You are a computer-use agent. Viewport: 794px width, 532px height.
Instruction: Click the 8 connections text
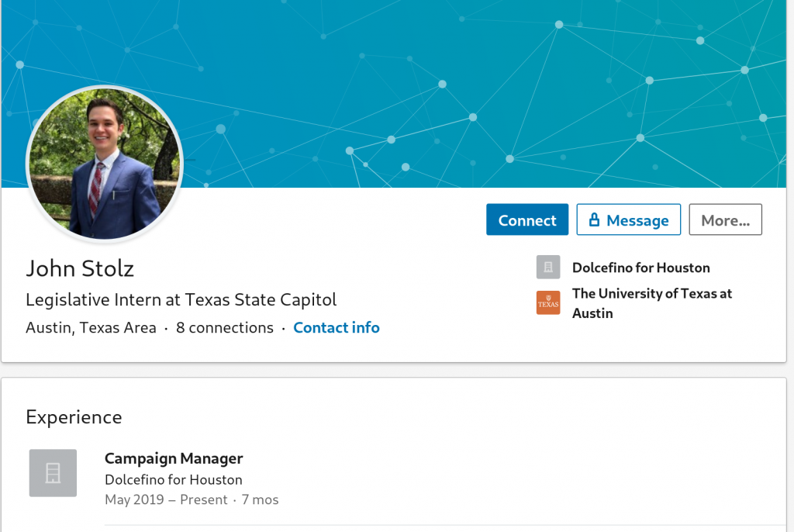[224, 328]
